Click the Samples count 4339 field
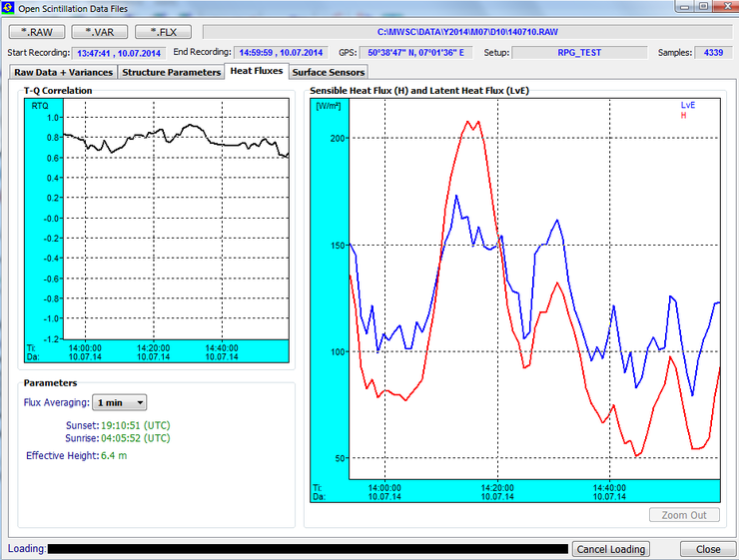739x560 pixels. tap(713, 53)
